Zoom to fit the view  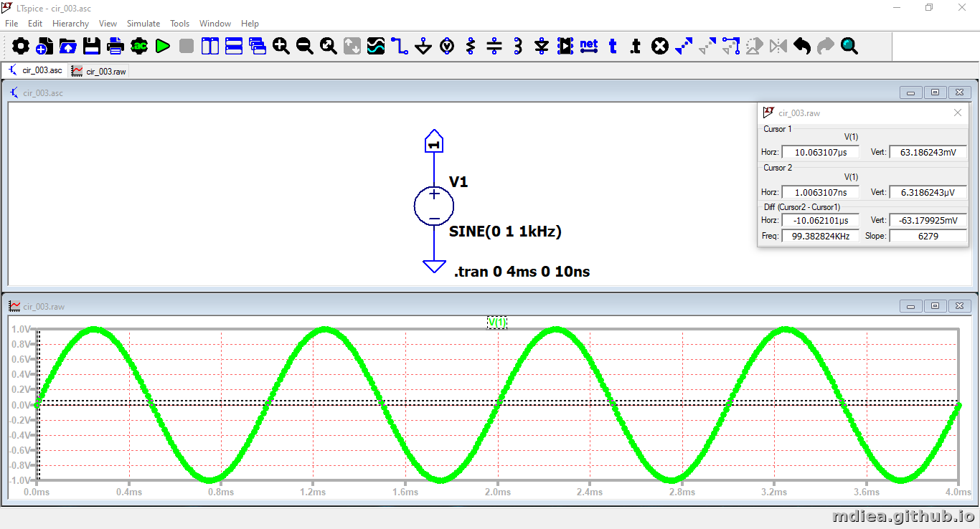pyautogui.click(x=328, y=47)
